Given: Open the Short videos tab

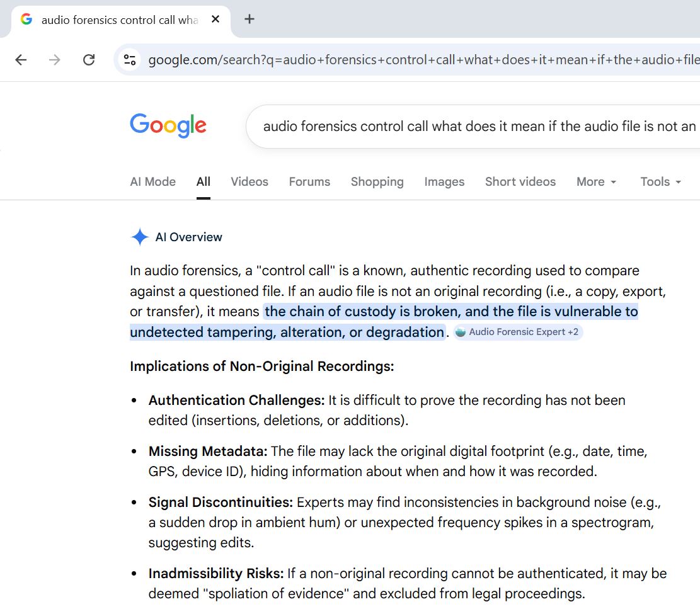Looking at the screenshot, I should (x=520, y=181).
